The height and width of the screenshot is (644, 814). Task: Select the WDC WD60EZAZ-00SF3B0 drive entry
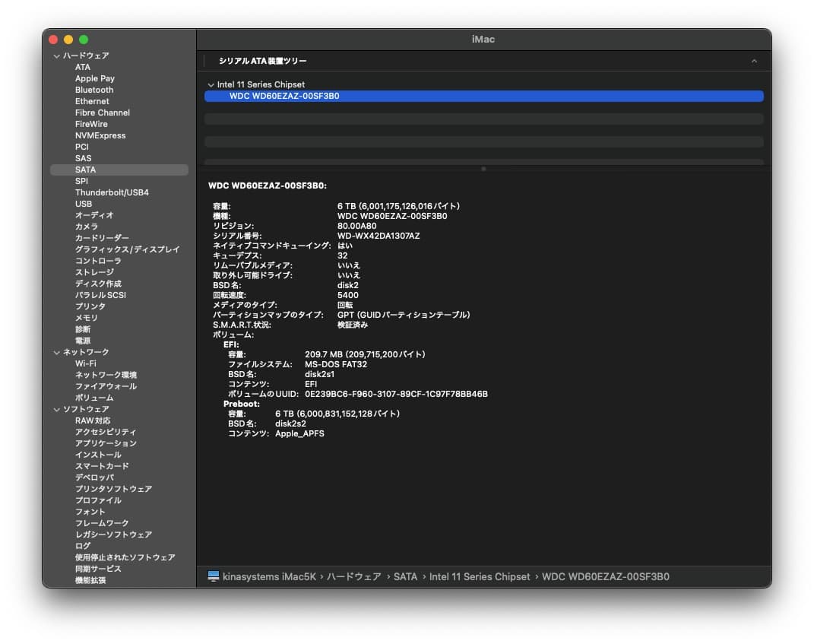tap(281, 96)
